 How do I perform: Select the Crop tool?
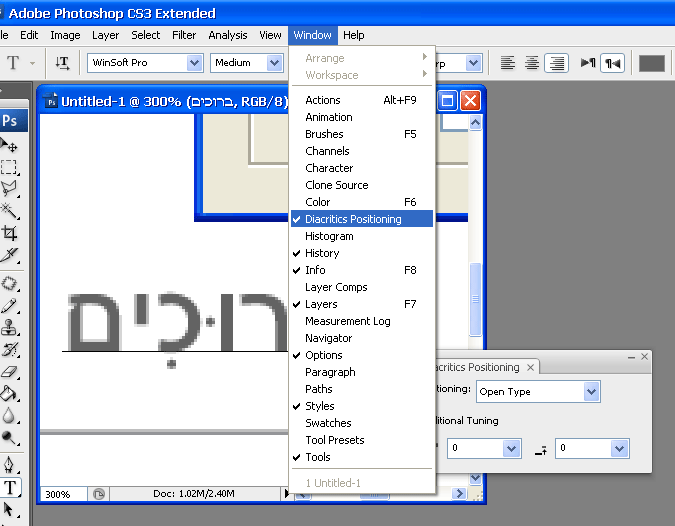9,233
